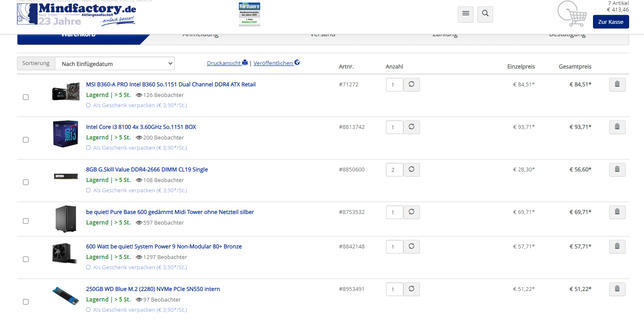Viewport: 644px width, 319px height.
Task: Click article number #8850600
Action: pos(352,169)
